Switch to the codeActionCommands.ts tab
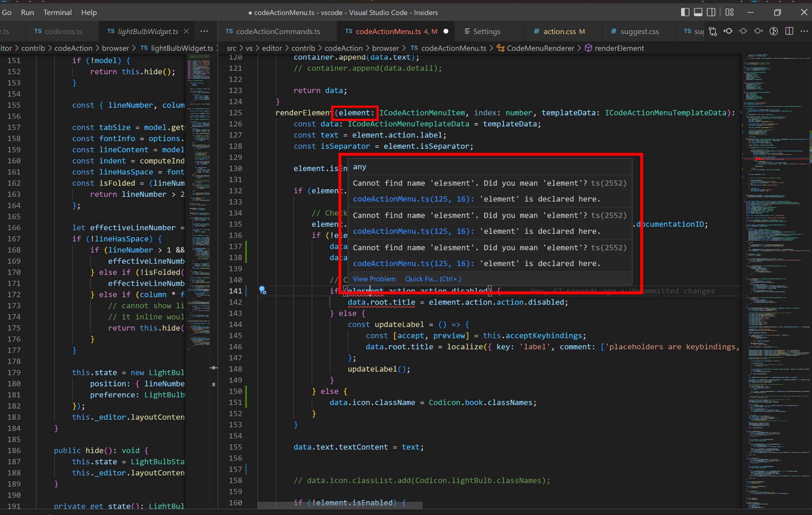Viewport: 812px width, 515px height. [278, 32]
